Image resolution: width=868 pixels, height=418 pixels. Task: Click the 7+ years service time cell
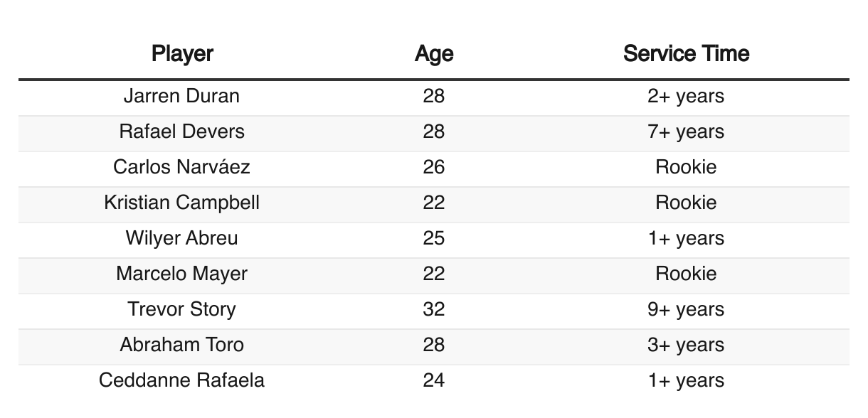coord(686,132)
